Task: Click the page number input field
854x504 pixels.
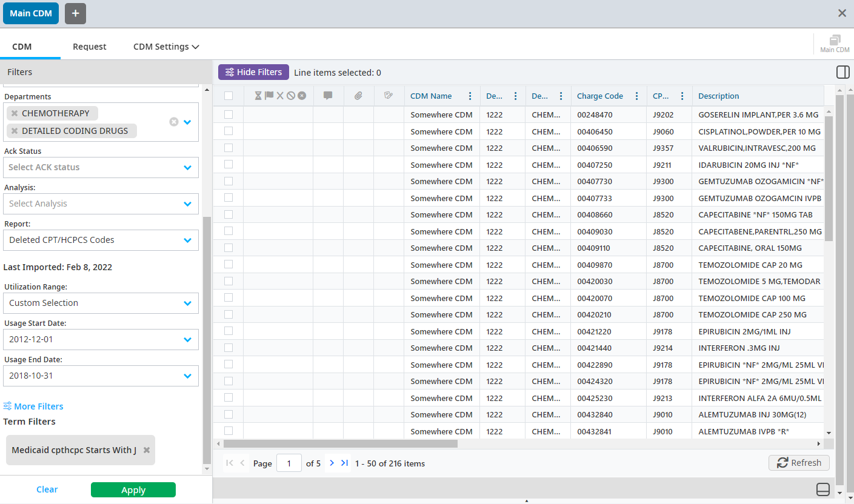Action: pyautogui.click(x=289, y=463)
